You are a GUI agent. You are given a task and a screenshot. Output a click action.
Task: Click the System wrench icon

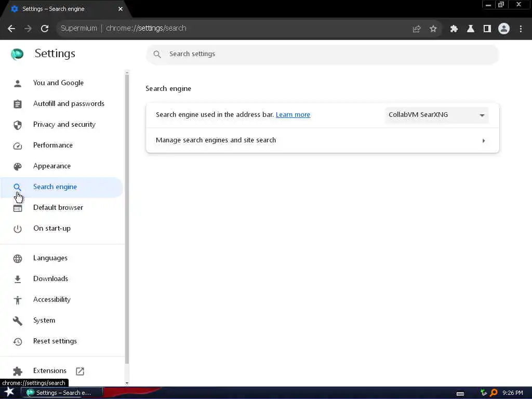click(x=17, y=321)
